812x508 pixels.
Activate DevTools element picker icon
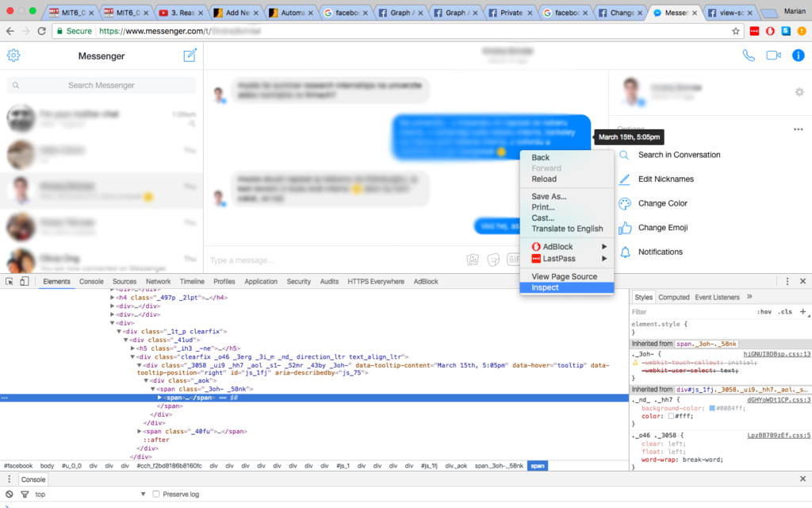click(10, 281)
